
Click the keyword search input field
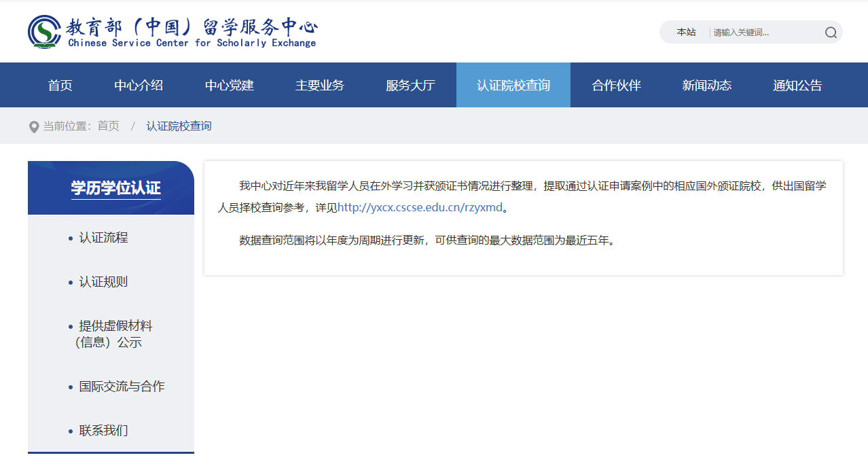754,32
